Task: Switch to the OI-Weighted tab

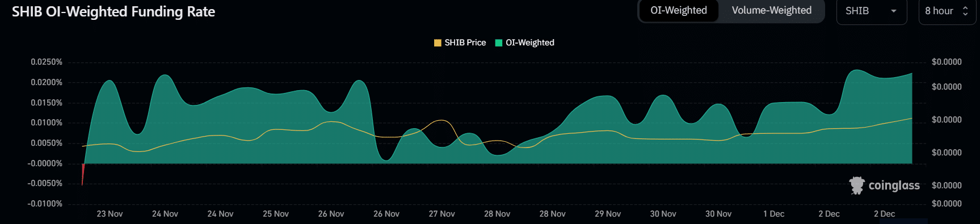Action: tap(679, 11)
